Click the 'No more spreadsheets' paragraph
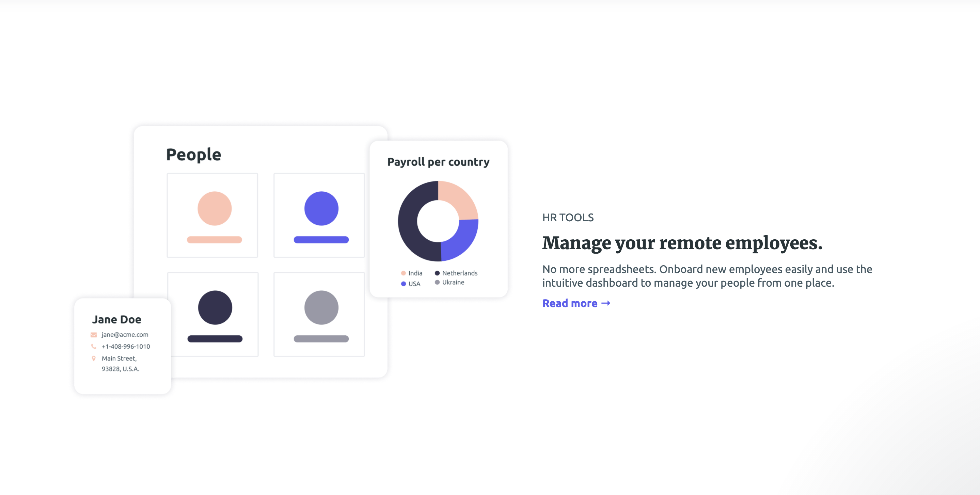The width and height of the screenshot is (980, 495). tap(707, 276)
